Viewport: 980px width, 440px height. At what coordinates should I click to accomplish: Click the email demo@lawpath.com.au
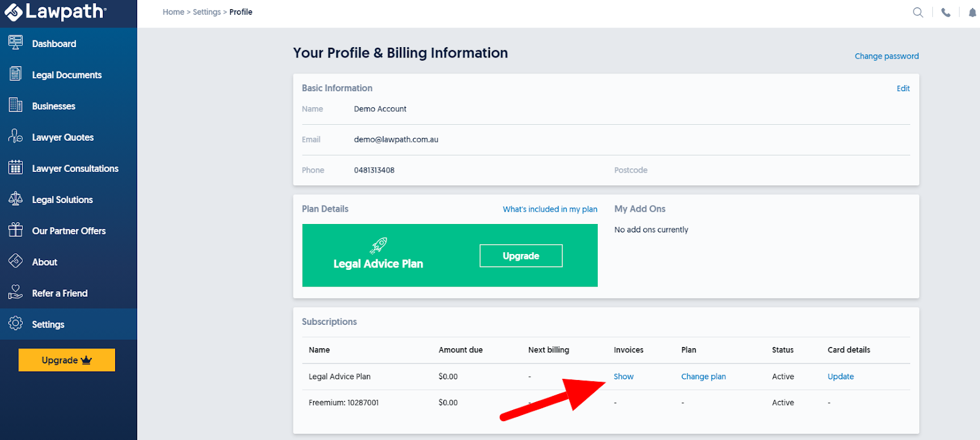click(x=396, y=140)
